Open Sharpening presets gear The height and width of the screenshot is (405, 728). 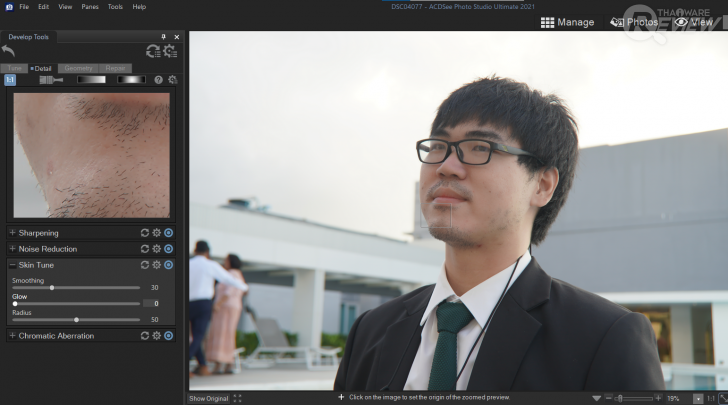(157, 233)
